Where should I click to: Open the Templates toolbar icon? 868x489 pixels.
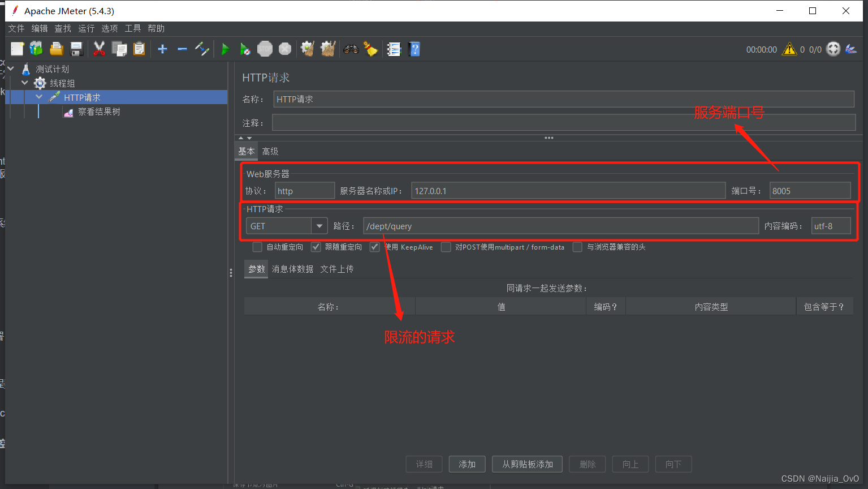click(x=36, y=49)
